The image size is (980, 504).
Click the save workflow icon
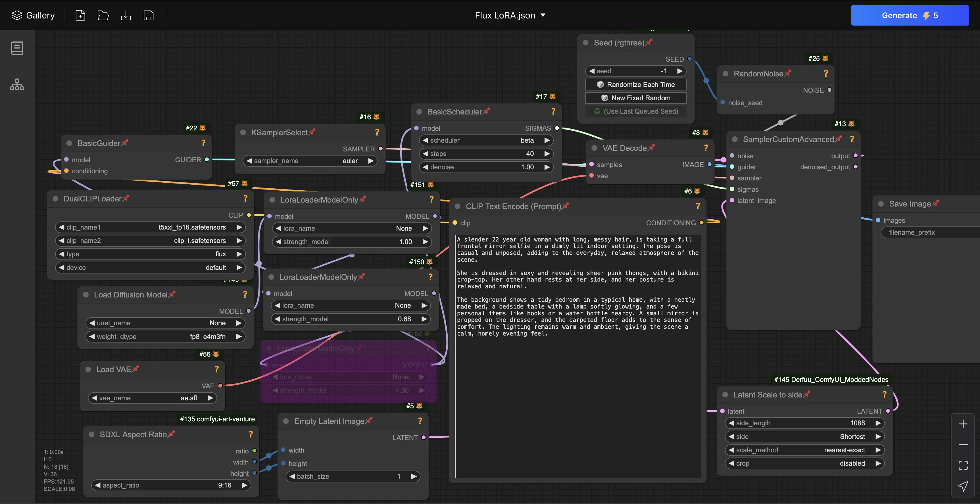coord(148,15)
